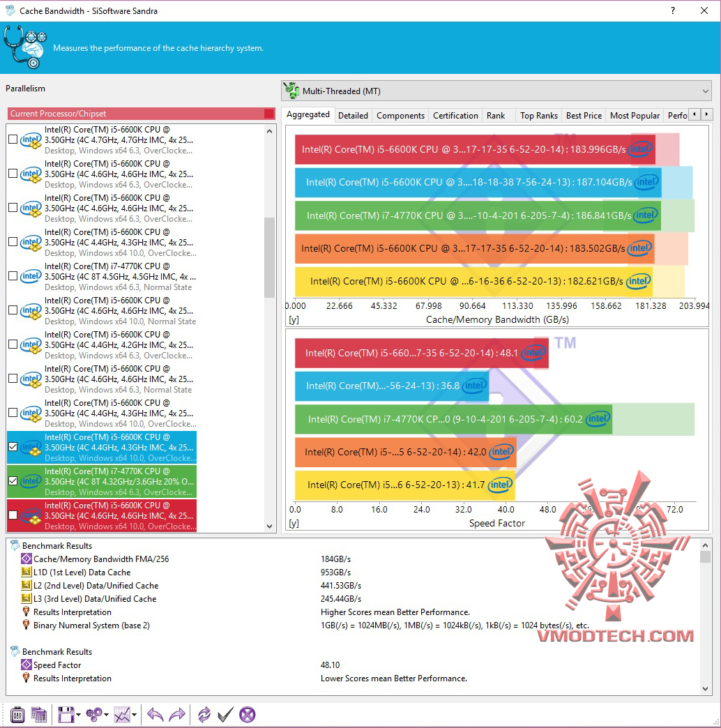The height and width of the screenshot is (728, 721).
Task: Click the L3 Data/Unified Cache icon
Action: (x=26, y=598)
